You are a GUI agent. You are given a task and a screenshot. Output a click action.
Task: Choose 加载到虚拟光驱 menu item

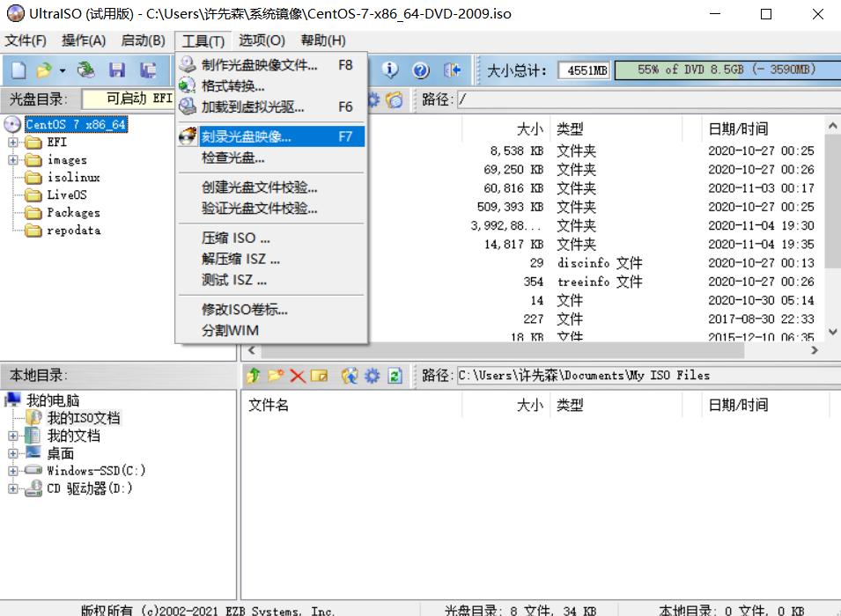tap(271, 106)
